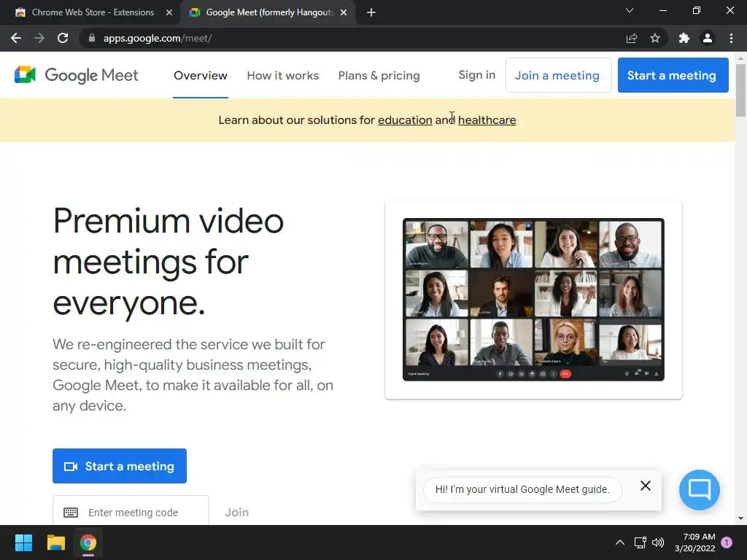Click header Start a meeting button
747x560 pixels.
coord(673,75)
